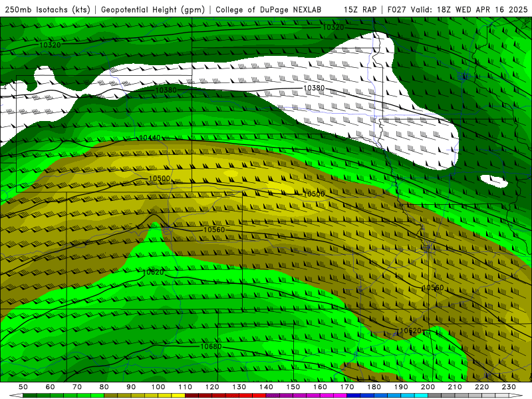Pick the 170 legend tick number
Screen dimensions: 532x399
(347, 387)
